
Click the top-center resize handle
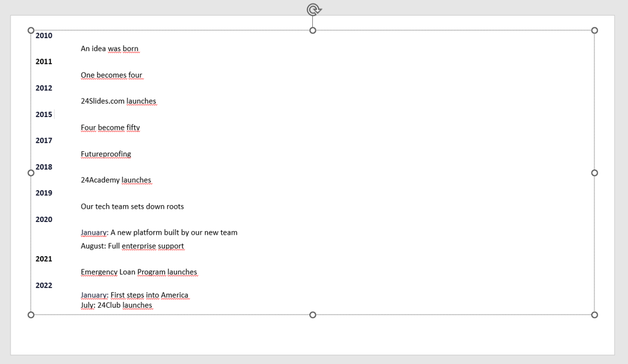tap(313, 30)
